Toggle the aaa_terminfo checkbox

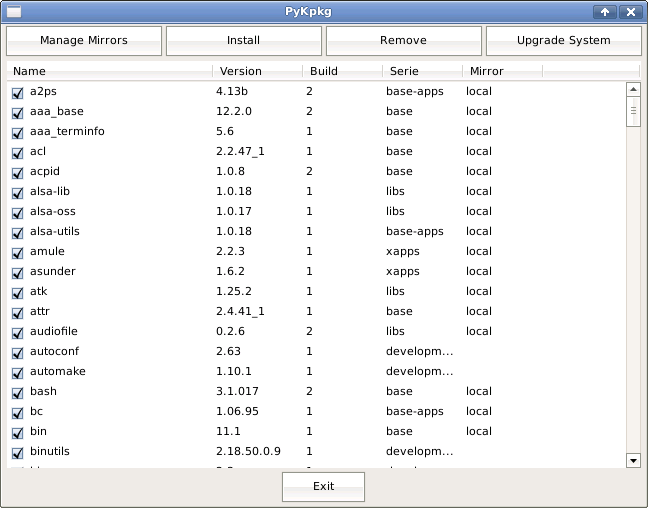coord(17,133)
